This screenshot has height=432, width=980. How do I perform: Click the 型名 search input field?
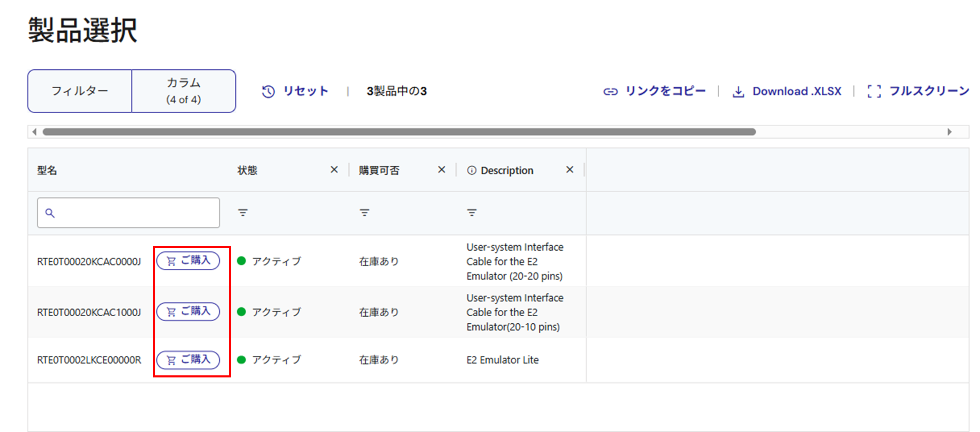(135, 213)
